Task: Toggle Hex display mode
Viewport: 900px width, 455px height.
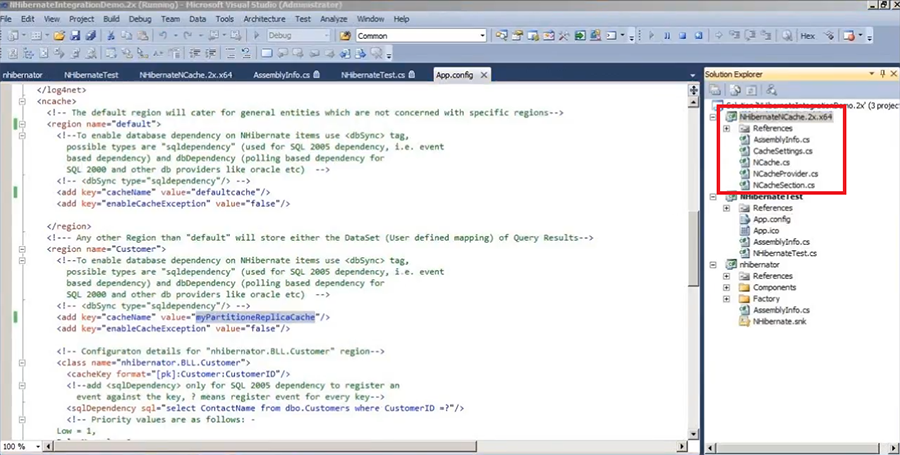Action: pos(808,36)
